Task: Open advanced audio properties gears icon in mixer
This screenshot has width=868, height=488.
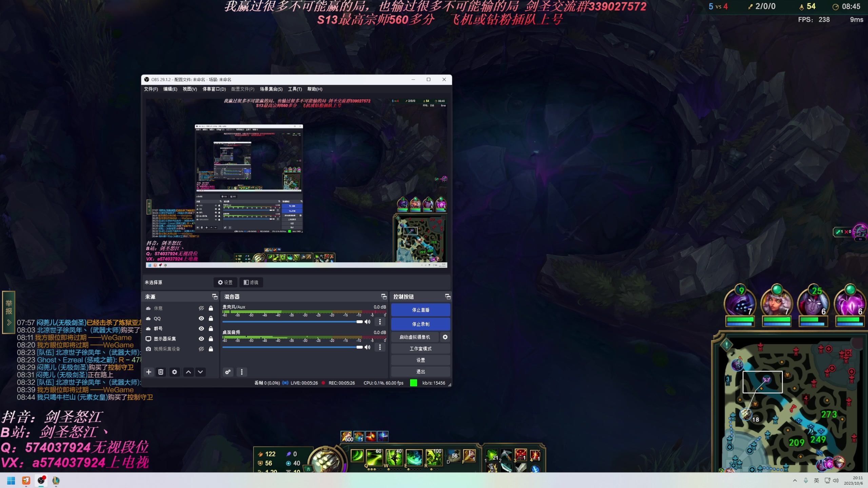Action: 228,372
